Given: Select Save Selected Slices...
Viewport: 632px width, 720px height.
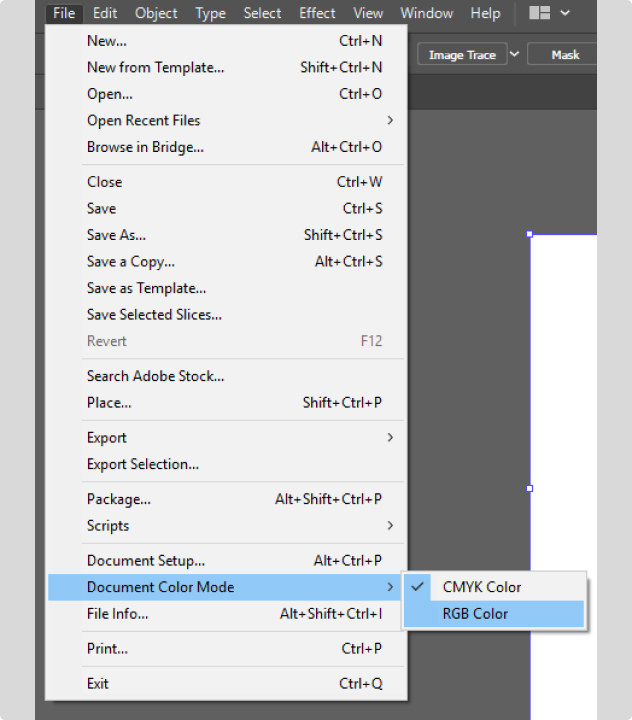Looking at the screenshot, I should (227, 315).
